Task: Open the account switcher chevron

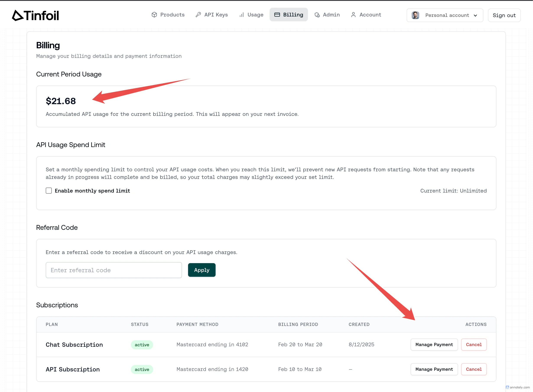Action: click(476, 15)
